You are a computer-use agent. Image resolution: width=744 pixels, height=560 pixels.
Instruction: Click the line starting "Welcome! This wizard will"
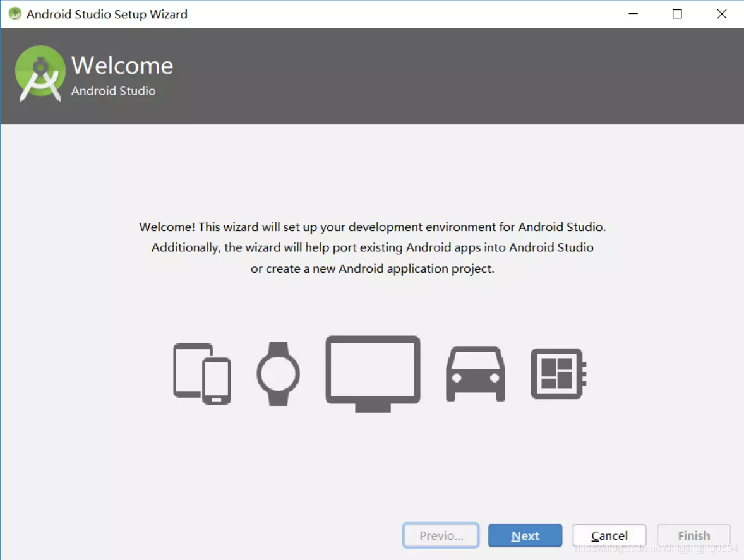point(373,227)
